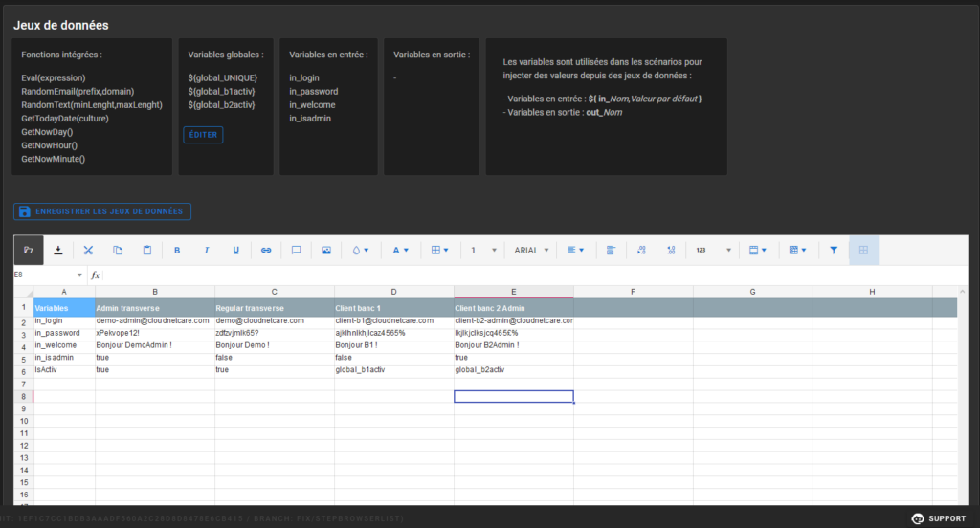Open the ARIAL font family dropdown

pos(531,250)
